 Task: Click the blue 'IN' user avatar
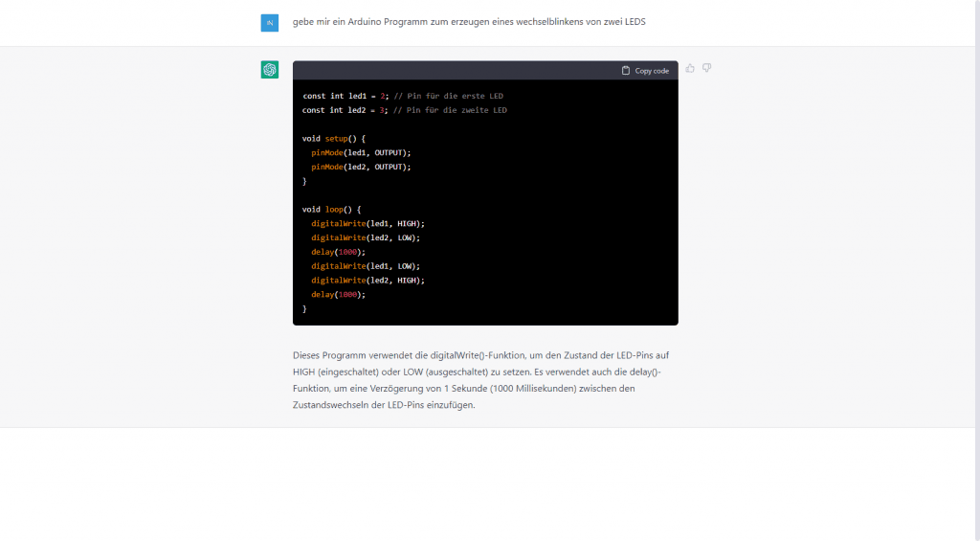(x=270, y=23)
